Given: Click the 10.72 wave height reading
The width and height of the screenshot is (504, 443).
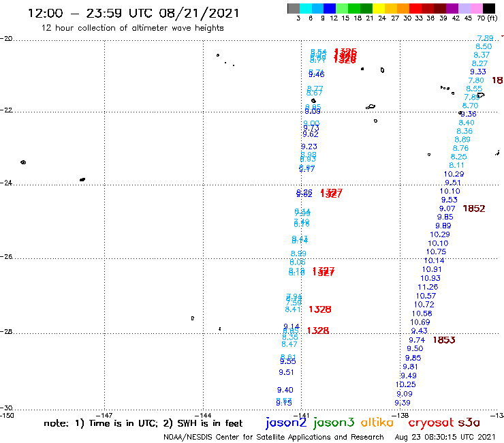Looking at the screenshot, I should coord(424,305).
